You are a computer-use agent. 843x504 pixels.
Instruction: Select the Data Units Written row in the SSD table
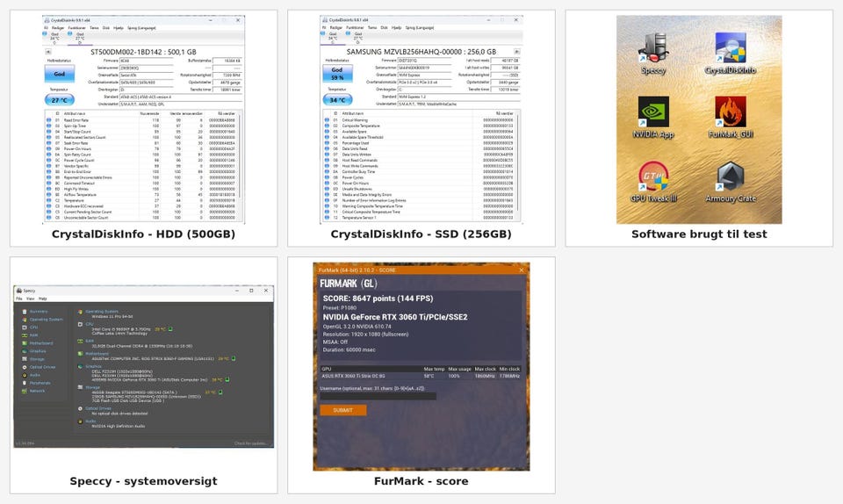(x=420, y=155)
